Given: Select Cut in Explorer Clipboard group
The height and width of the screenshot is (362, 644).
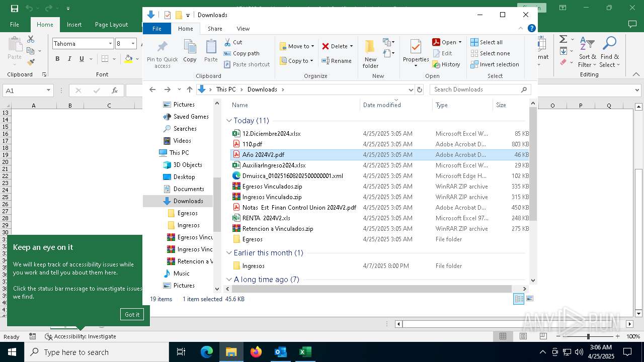Looking at the screenshot, I should coord(233,42).
